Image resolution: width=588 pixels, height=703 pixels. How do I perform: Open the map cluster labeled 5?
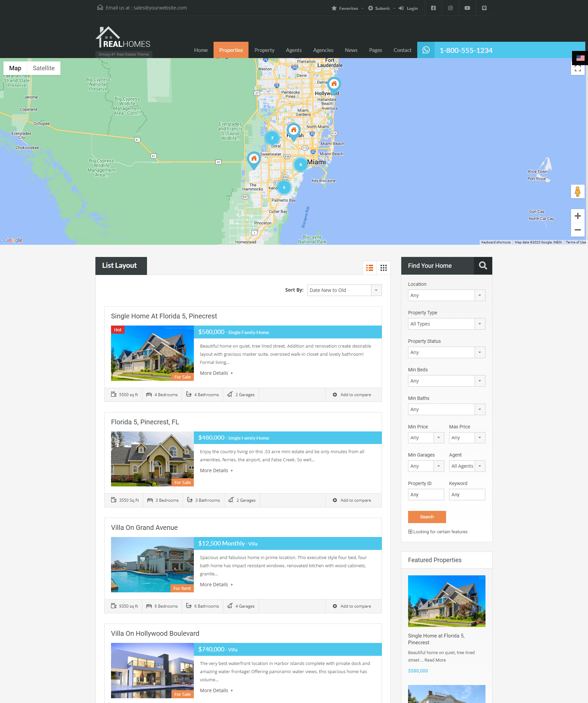[284, 187]
